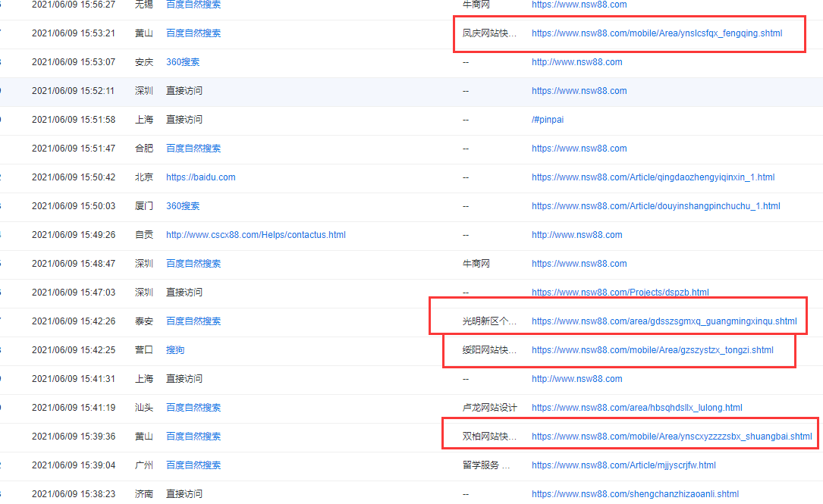Viewport: 823px width, 504px height.
Task: Open the qingdaozhengyiqinxin article link
Action: coord(653,177)
